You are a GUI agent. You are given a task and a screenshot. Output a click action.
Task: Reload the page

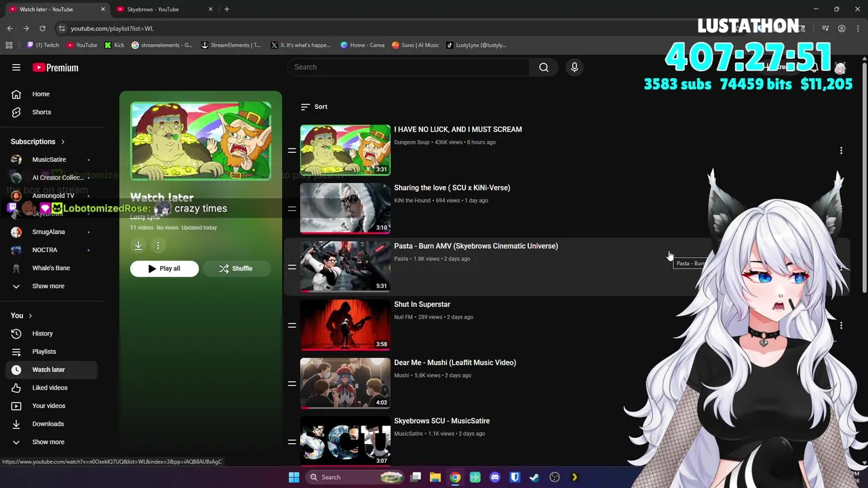point(42,28)
